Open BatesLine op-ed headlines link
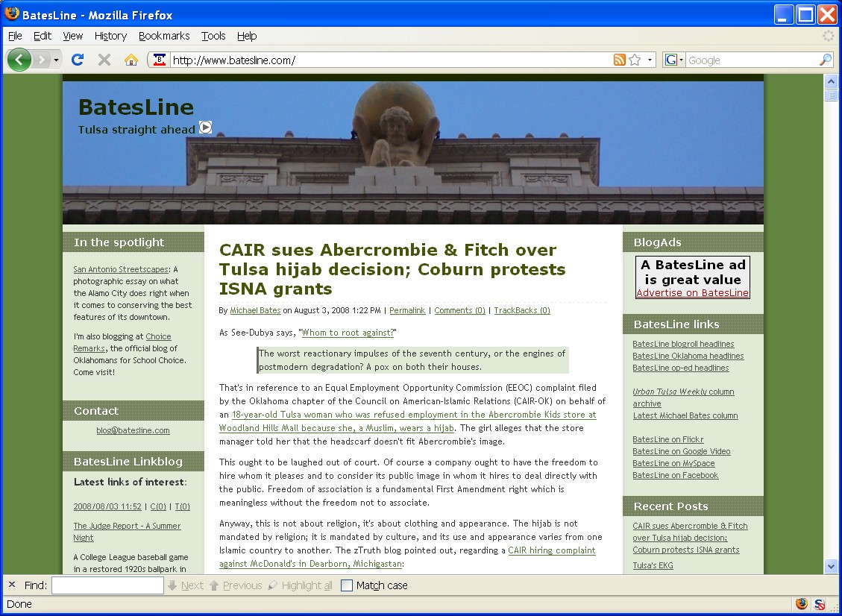 (x=680, y=368)
